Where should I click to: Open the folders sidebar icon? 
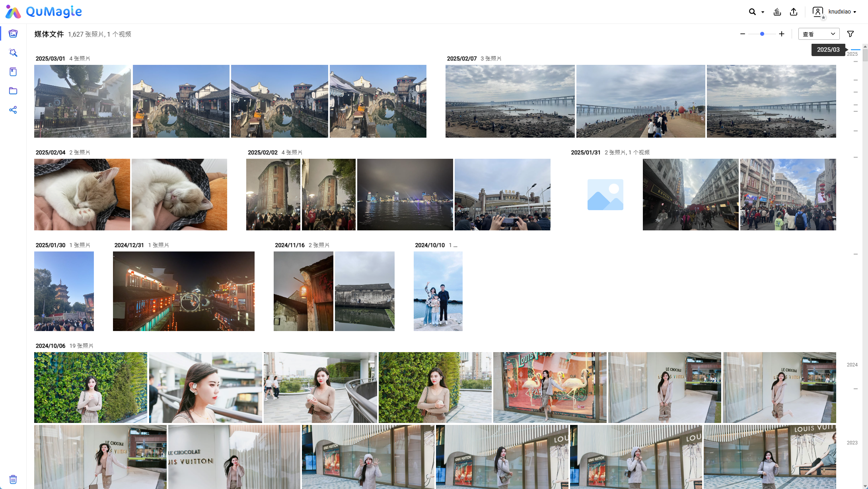13,91
